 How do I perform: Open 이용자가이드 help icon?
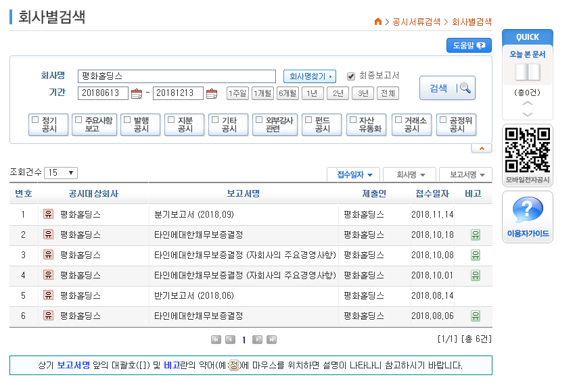point(528,210)
